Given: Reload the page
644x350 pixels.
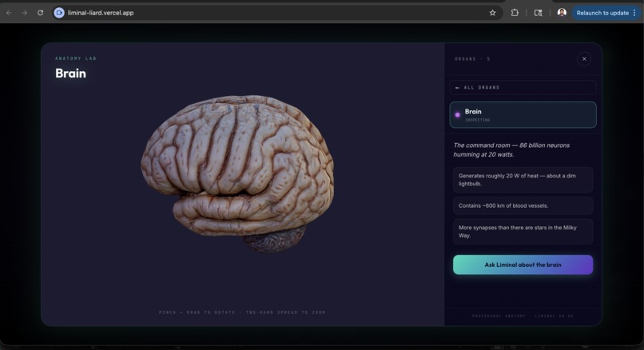Looking at the screenshot, I should tap(40, 13).
